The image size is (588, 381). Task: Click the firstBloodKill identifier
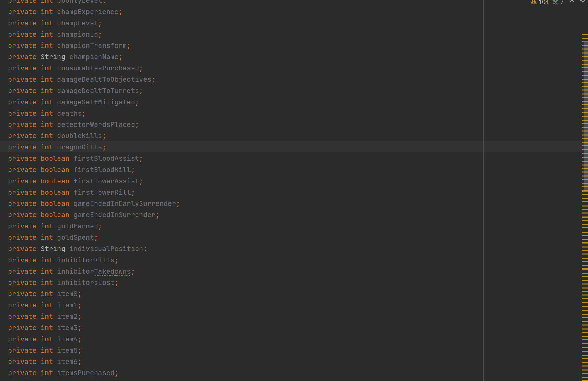click(x=102, y=170)
